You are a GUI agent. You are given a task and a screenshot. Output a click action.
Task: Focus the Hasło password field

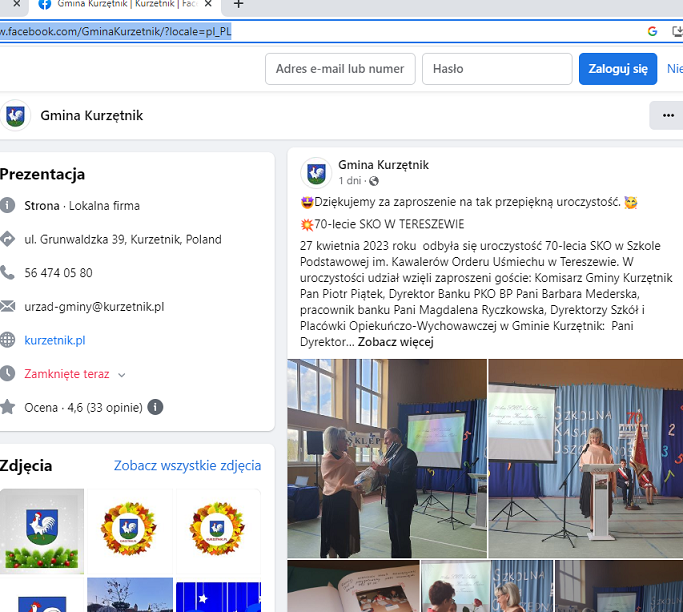coord(497,69)
